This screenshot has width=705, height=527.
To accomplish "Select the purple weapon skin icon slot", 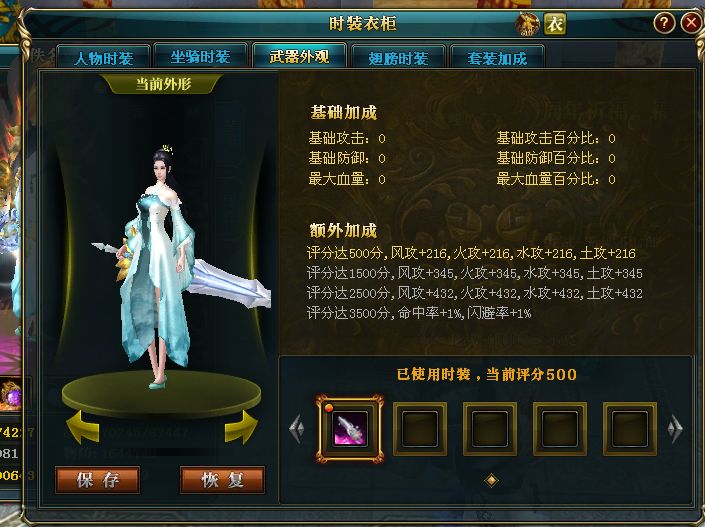I will tap(350, 429).
